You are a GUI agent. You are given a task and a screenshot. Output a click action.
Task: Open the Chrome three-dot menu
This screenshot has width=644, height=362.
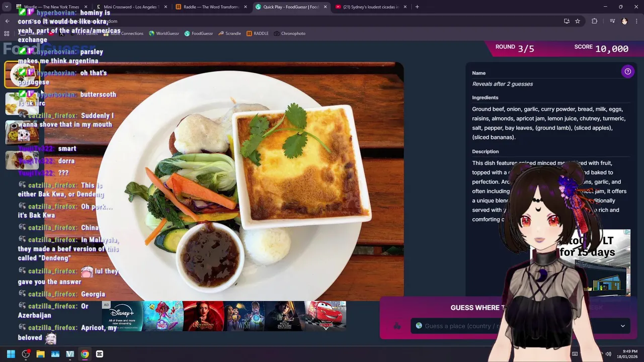click(637, 21)
